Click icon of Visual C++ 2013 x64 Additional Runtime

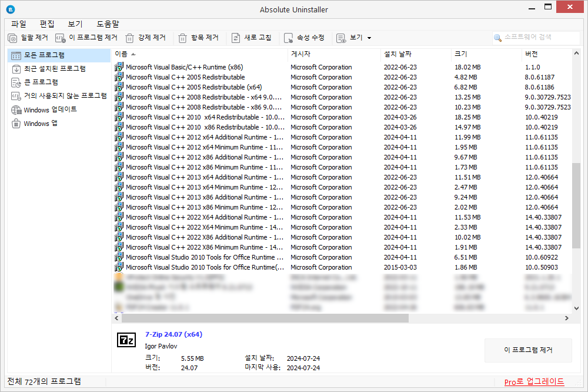pyautogui.click(x=119, y=177)
